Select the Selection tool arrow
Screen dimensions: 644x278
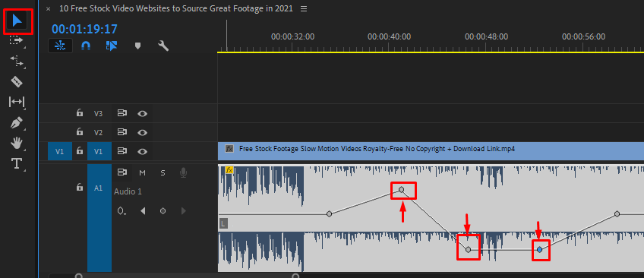pyautogui.click(x=17, y=20)
